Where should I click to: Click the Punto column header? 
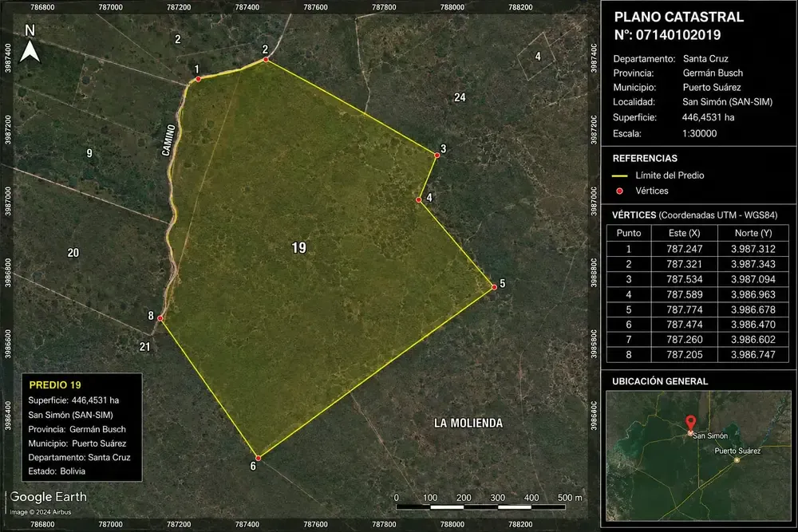629,233
